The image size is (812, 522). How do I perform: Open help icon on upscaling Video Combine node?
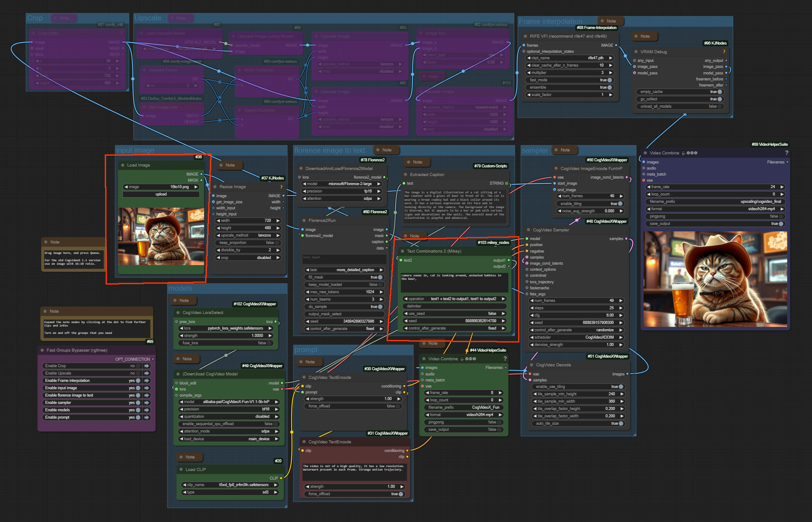click(786, 153)
